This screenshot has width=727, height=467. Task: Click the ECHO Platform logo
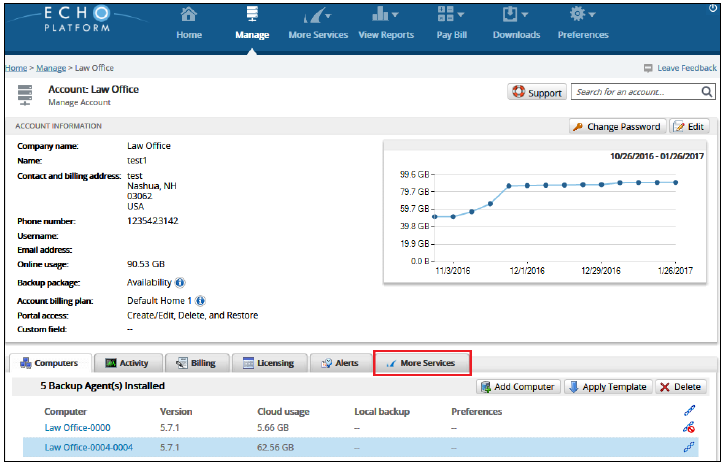[77, 19]
